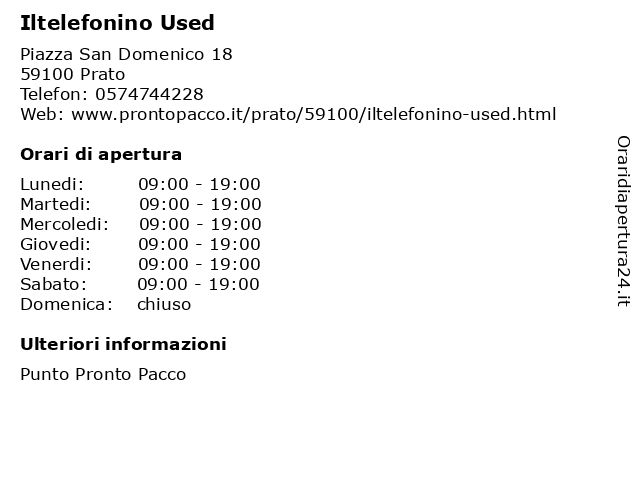Click the phone number 0574744228
The height and width of the screenshot is (480, 640).
[149, 94]
